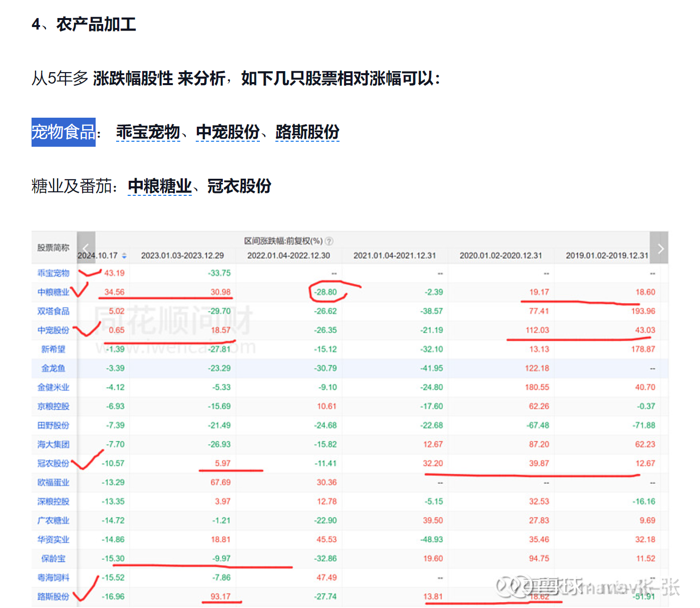The width and height of the screenshot is (700, 608).
Task: Click the highlighted 宠物食品 text
Action: (x=64, y=132)
